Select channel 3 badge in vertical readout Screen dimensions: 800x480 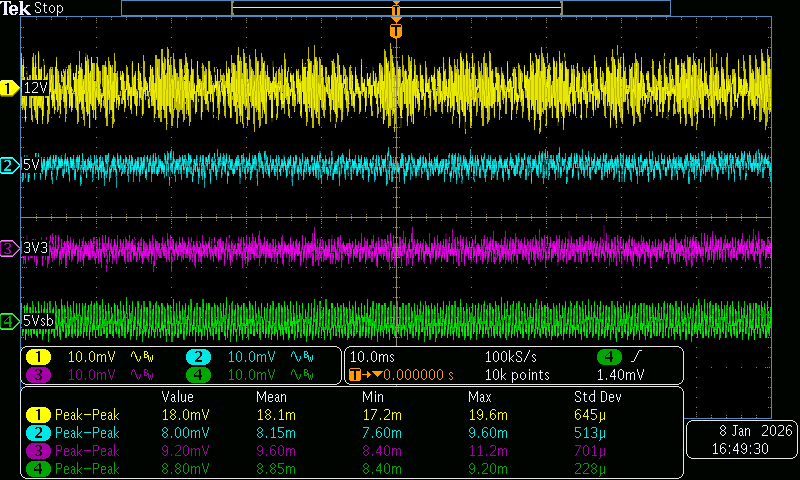[38, 375]
